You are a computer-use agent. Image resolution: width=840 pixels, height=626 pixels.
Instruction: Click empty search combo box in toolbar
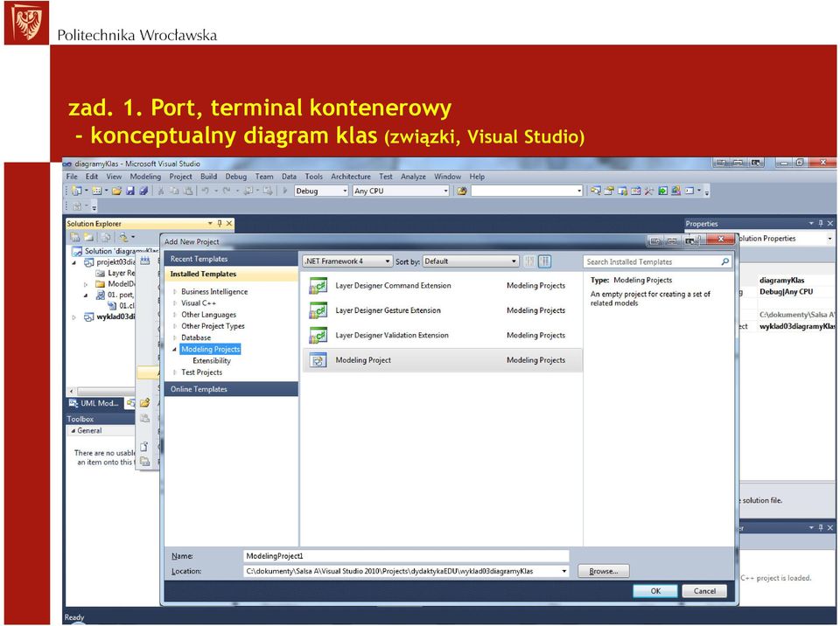click(527, 191)
